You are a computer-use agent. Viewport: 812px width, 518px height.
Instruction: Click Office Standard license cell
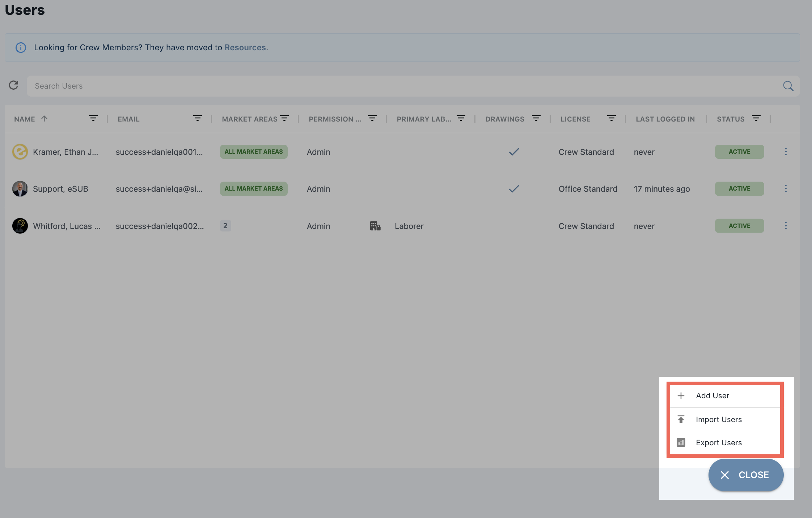tap(588, 189)
